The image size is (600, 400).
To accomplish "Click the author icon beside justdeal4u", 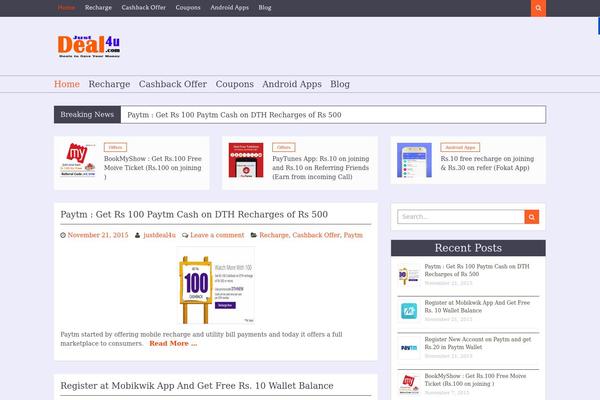I will (137, 235).
